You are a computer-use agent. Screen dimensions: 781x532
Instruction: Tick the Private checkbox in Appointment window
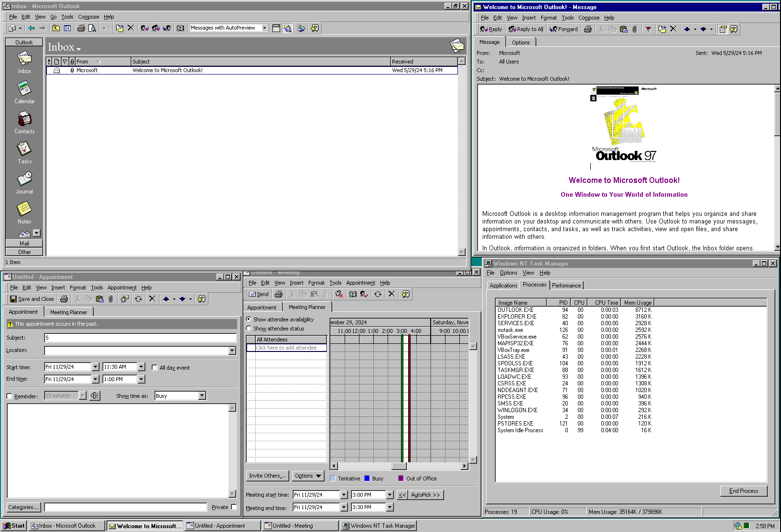[234, 507]
